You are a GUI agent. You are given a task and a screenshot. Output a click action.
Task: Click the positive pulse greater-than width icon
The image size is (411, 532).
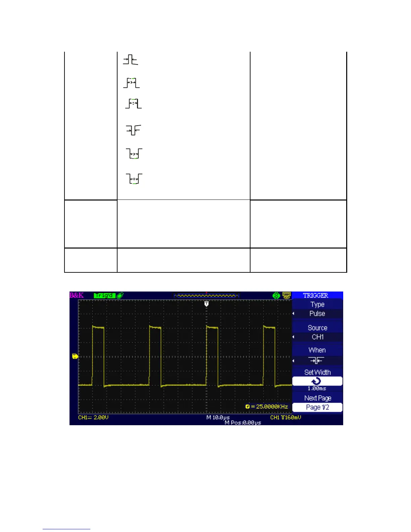coord(131,83)
